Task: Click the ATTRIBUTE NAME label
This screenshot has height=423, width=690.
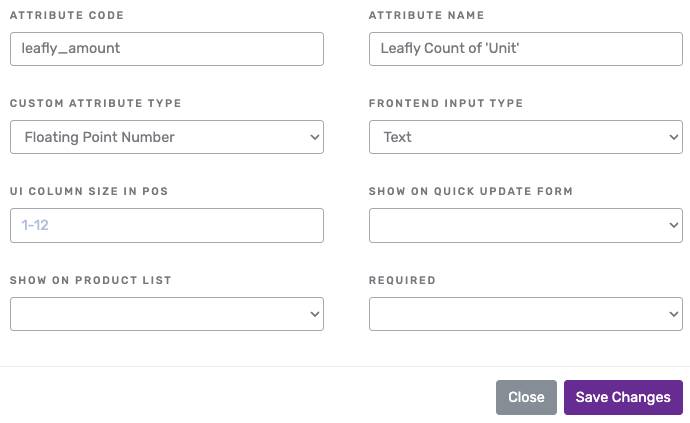Action: click(x=426, y=15)
